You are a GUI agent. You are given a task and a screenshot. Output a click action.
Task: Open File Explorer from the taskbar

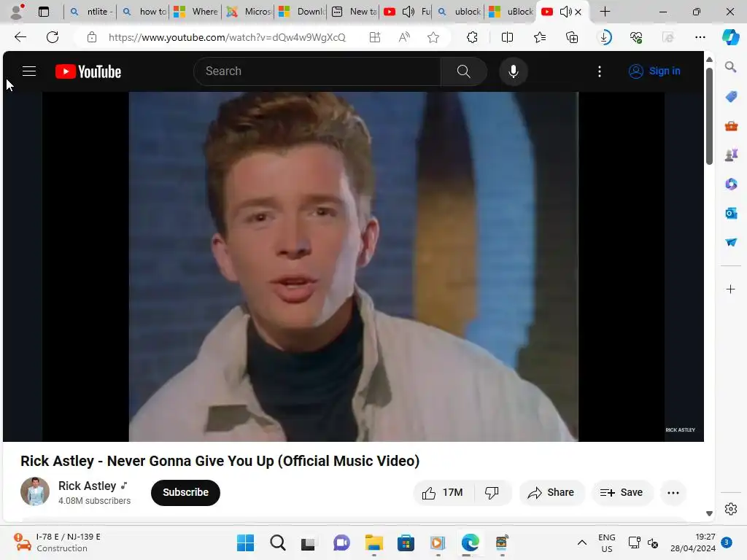(374, 542)
